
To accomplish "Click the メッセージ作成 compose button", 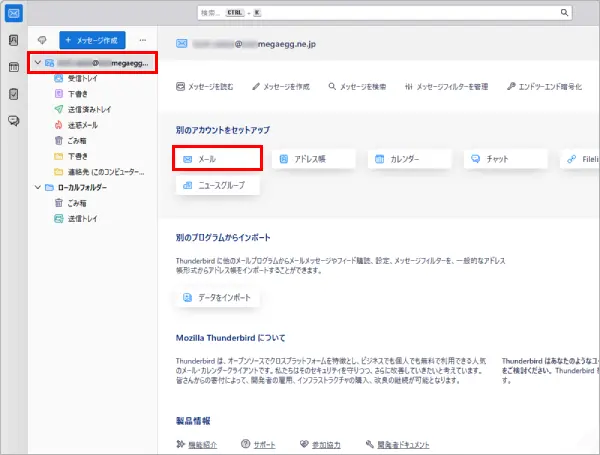I will [x=92, y=40].
